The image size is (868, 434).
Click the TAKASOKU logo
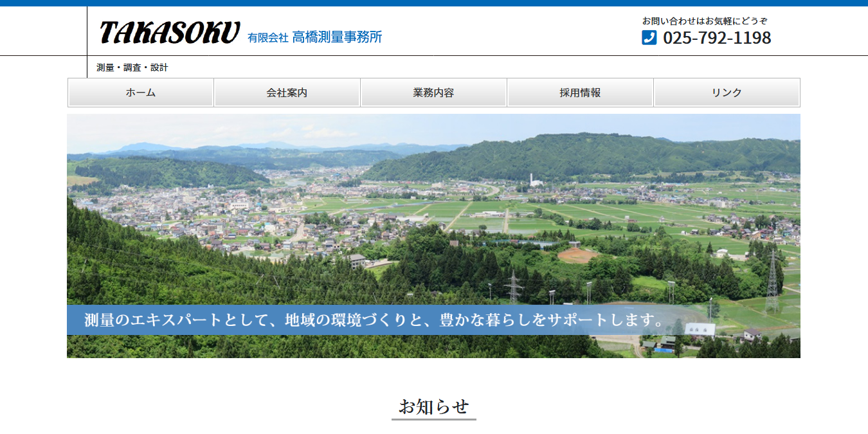[x=170, y=33]
